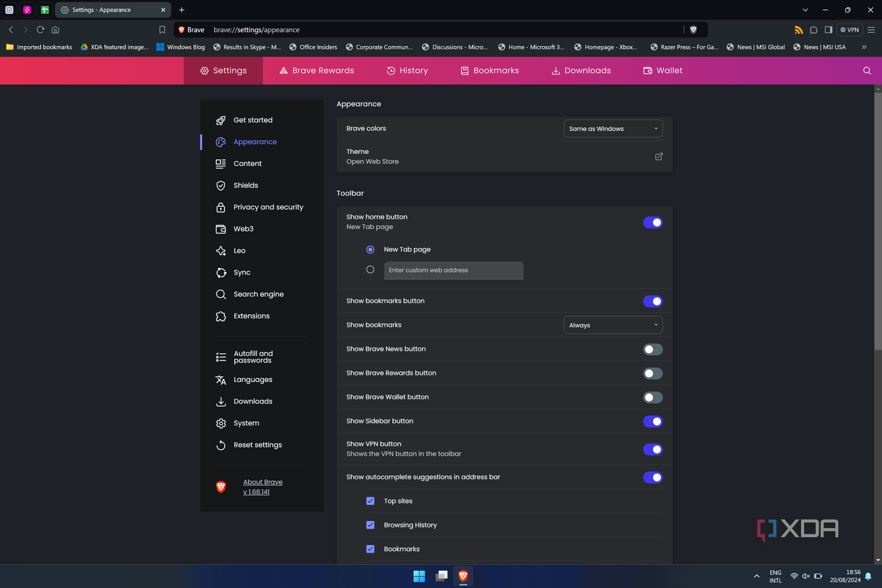The height and width of the screenshot is (588, 882).
Task: Open the tab search dropdown arrow
Action: pyautogui.click(x=805, y=10)
